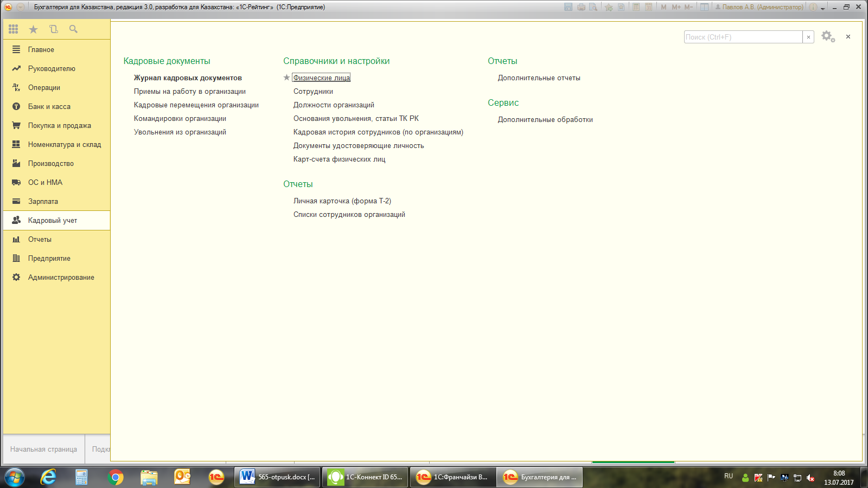Image resolution: width=868 pixels, height=488 pixels.
Task: Open Командировки организации
Action: click(x=180, y=119)
